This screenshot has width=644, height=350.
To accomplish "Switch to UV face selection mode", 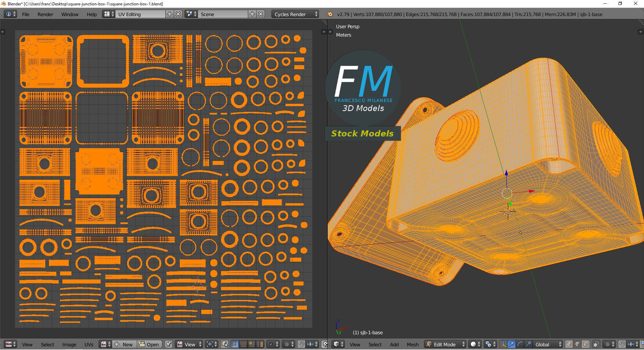I will point(251,344).
